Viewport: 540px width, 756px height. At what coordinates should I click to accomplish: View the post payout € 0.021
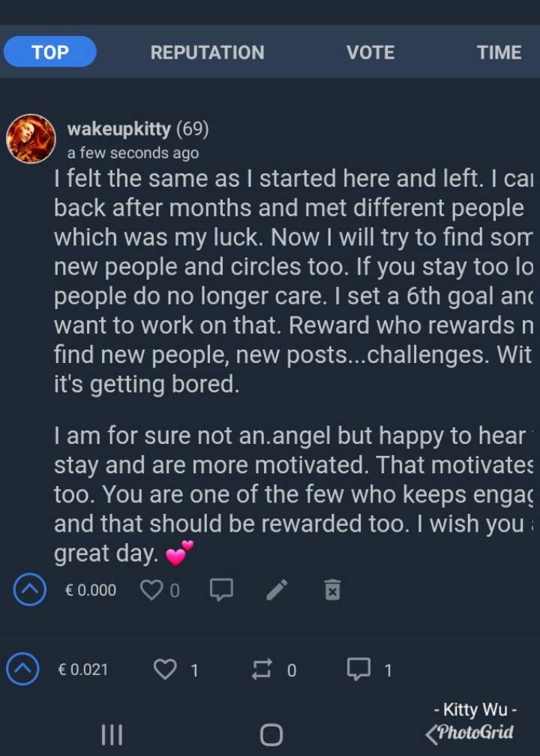pos(83,669)
